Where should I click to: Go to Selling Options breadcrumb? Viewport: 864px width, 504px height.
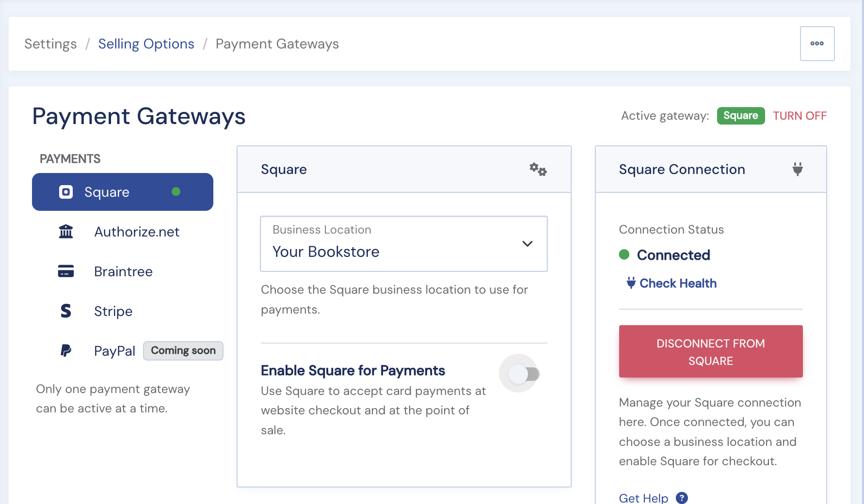click(x=146, y=44)
